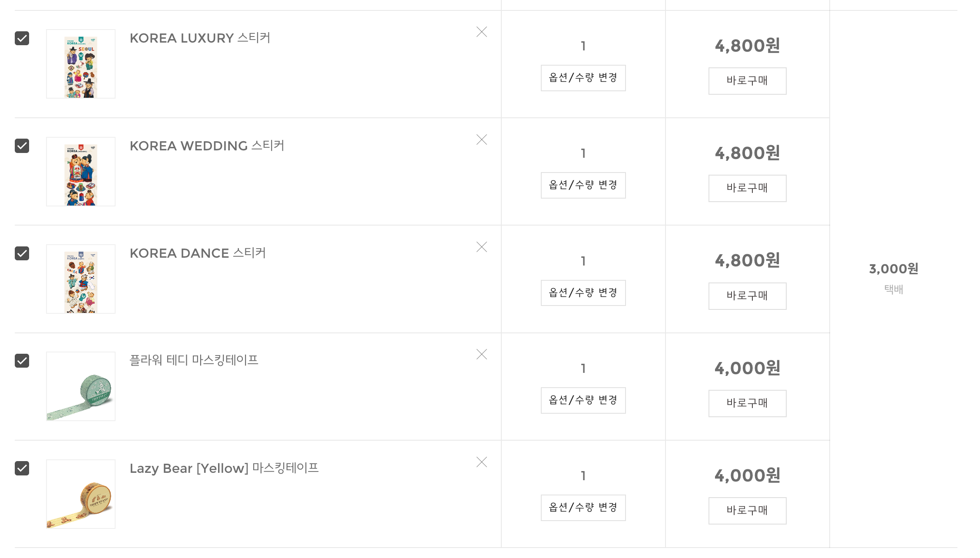Image resolution: width=980 pixels, height=558 pixels.
Task: Remove KOREA DANCE sticker with X icon
Action: [x=481, y=247]
